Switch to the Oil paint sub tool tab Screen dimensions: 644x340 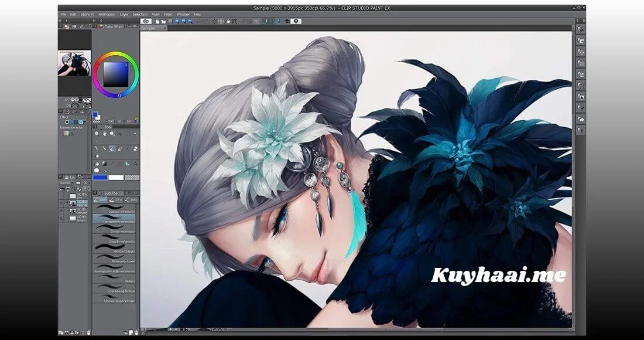coord(117,200)
